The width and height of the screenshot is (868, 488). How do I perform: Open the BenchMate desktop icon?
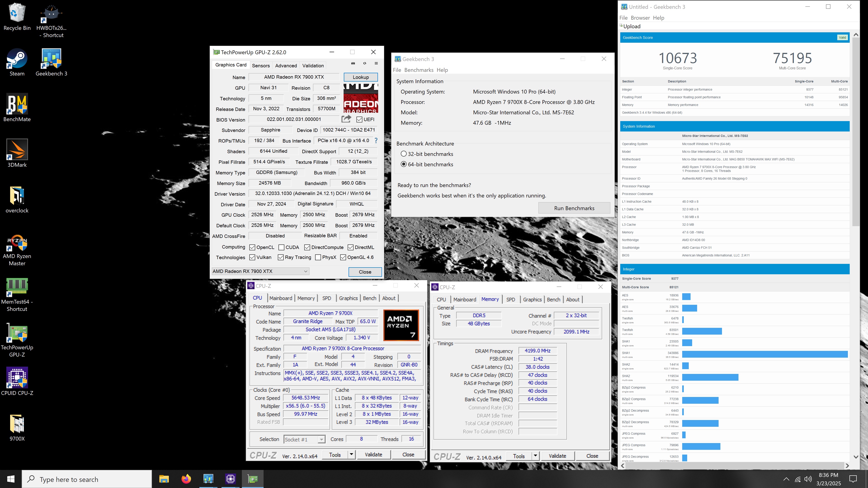pos(17,108)
